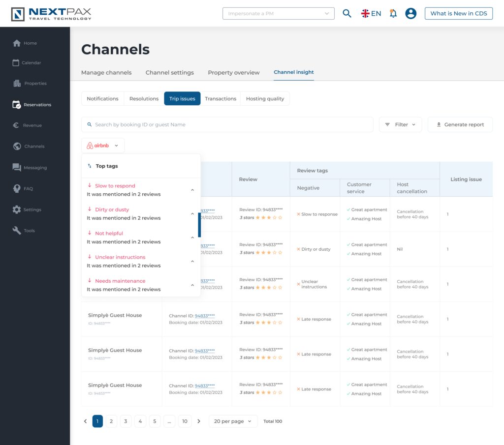Image resolution: width=504 pixels, height=445 pixels.
Task: Open the user profile avatar icon
Action: [410, 14]
